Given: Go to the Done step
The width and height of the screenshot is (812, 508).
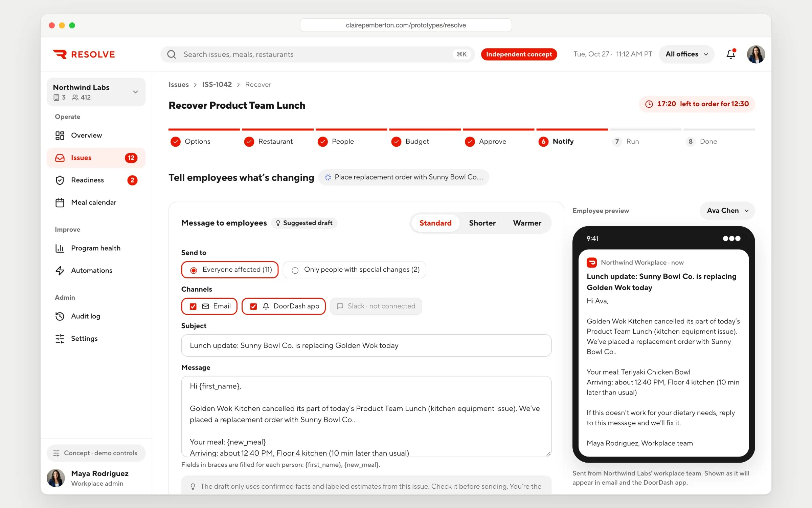Looking at the screenshot, I should pos(702,142).
